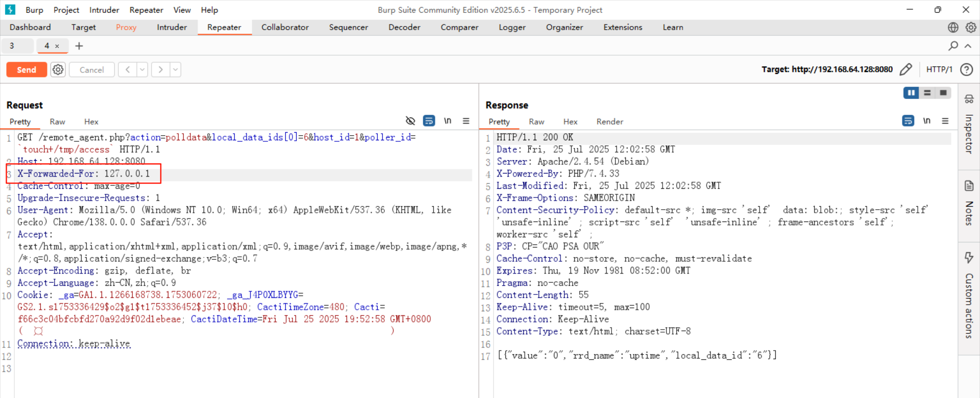The width and height of the screenshot is (980, 398).
Task: Change HTTP/1 protocol setting
Action: coord(939,69)
